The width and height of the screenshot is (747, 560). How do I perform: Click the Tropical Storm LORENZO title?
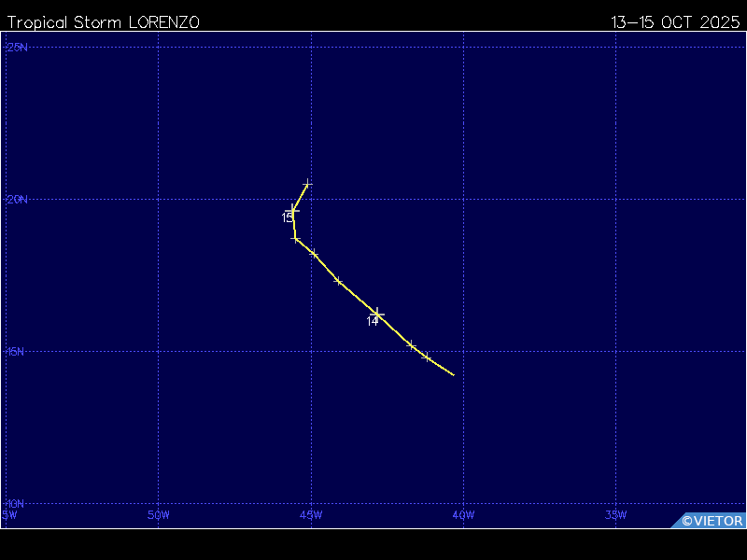tap(103, 22)
